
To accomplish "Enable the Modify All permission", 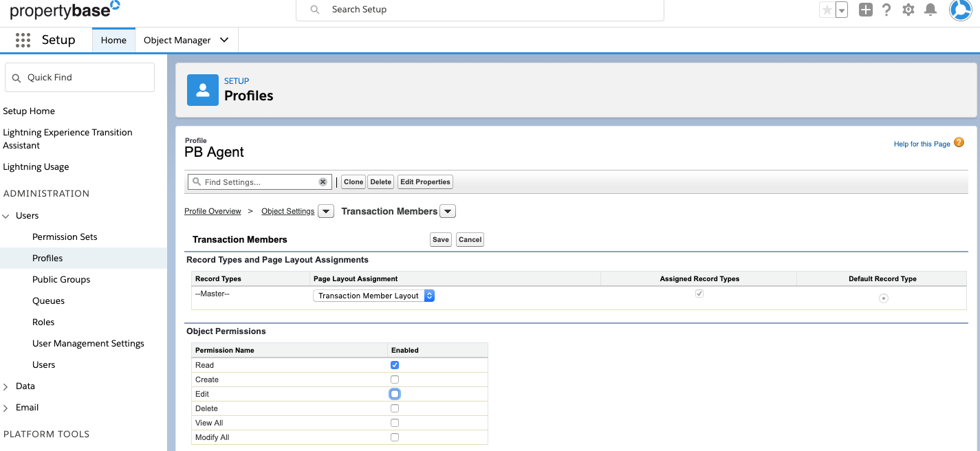I will click(x=394, y=437).
